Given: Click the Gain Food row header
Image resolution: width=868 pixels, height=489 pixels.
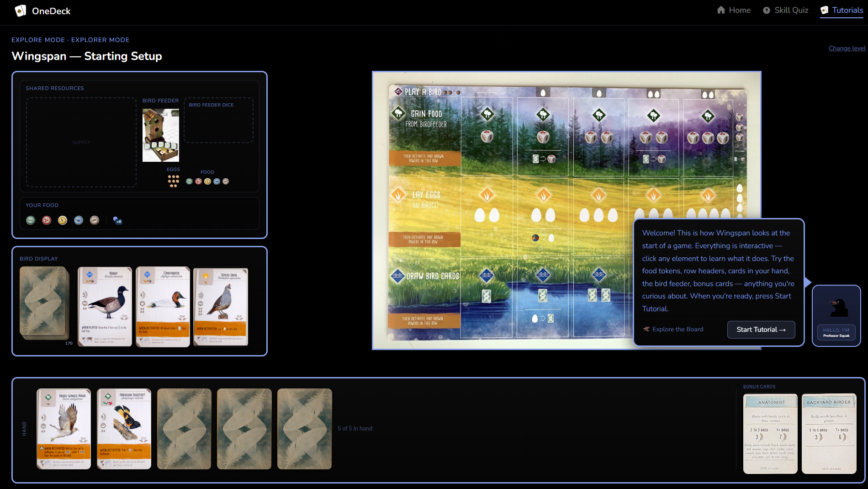Looking at the screenshot, I should coord(426,118).
